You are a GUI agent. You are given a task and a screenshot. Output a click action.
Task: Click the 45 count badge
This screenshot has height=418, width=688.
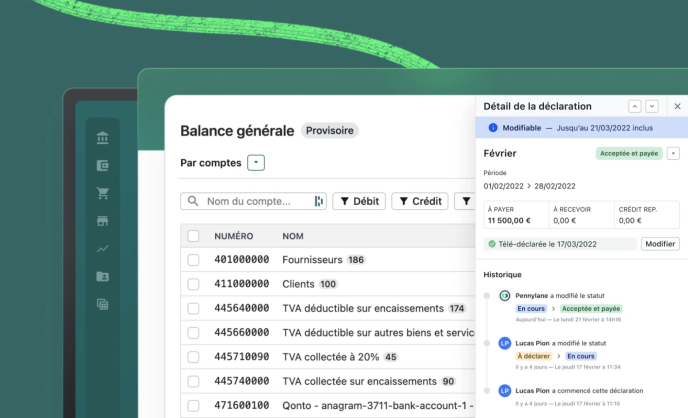(x=391, y=357)
